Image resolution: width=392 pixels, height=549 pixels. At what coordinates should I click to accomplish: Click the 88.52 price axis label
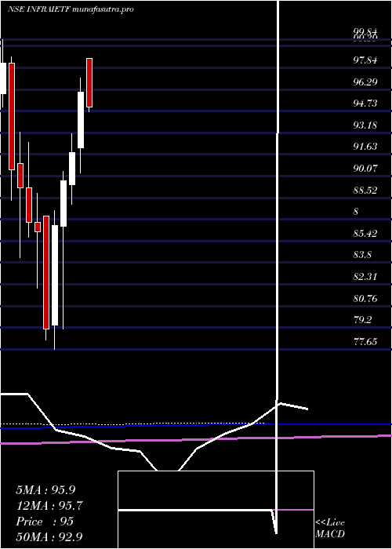(x=365, y=191)
